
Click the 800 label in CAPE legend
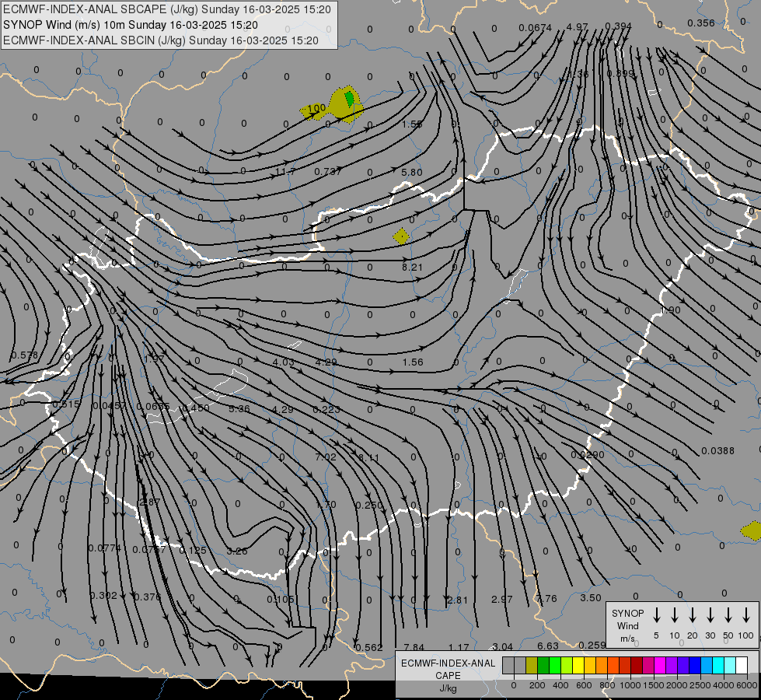(x=607, y=685)
